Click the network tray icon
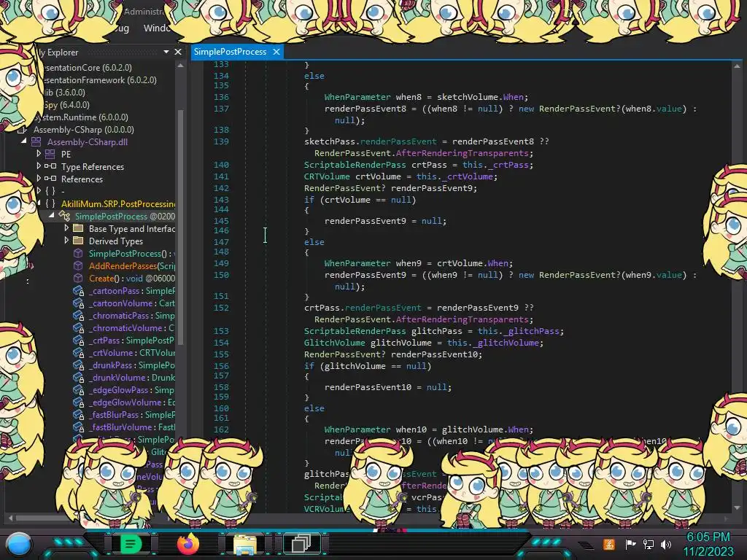This screenshot has height=560, width=747. 648,544
